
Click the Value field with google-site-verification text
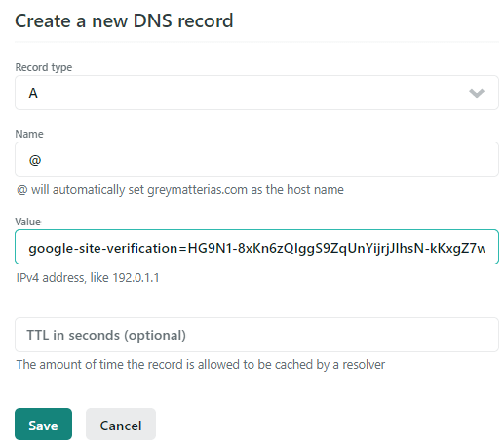click(x=256, y=247)
